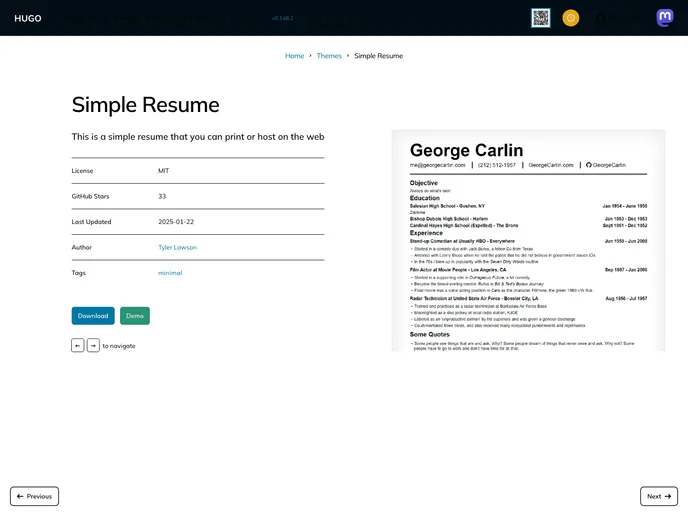688x512 pixels.
Task: Select the date '2025-01-22'
Action: click(x=176, y=222)
